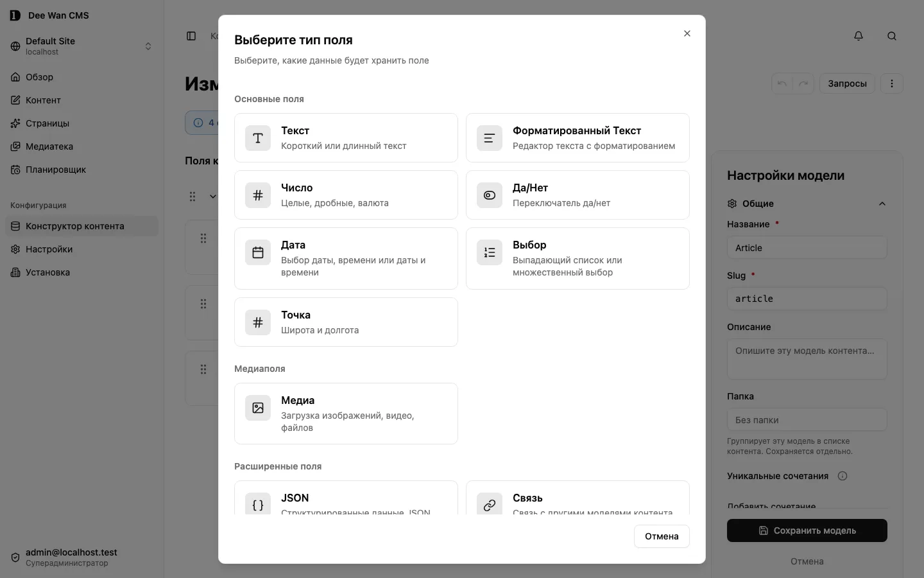Toggle sidebar panel icon
This screenshot has height=578, width=924.
pos(191,36)
